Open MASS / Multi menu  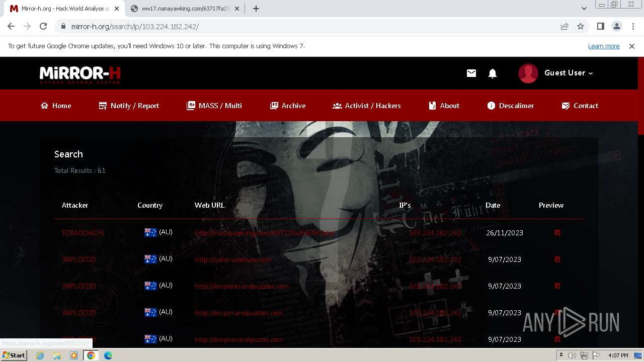[214, 106]
